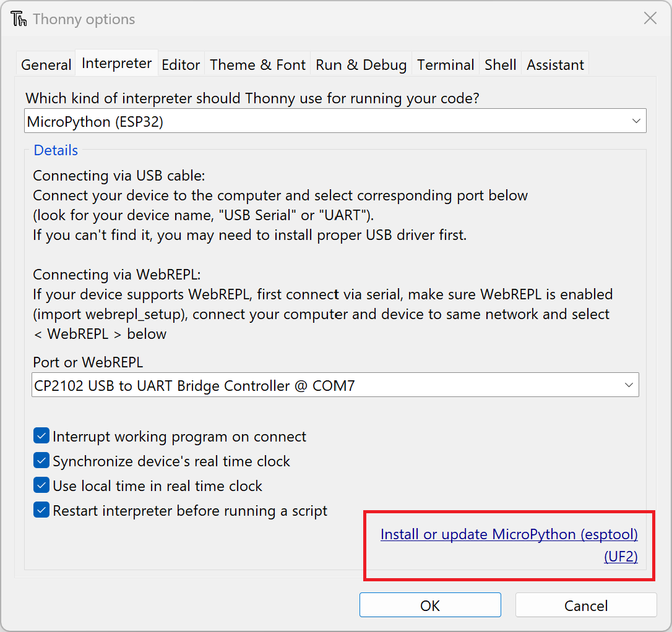Click the Thonny app icon in title bar

click(19, 19)
